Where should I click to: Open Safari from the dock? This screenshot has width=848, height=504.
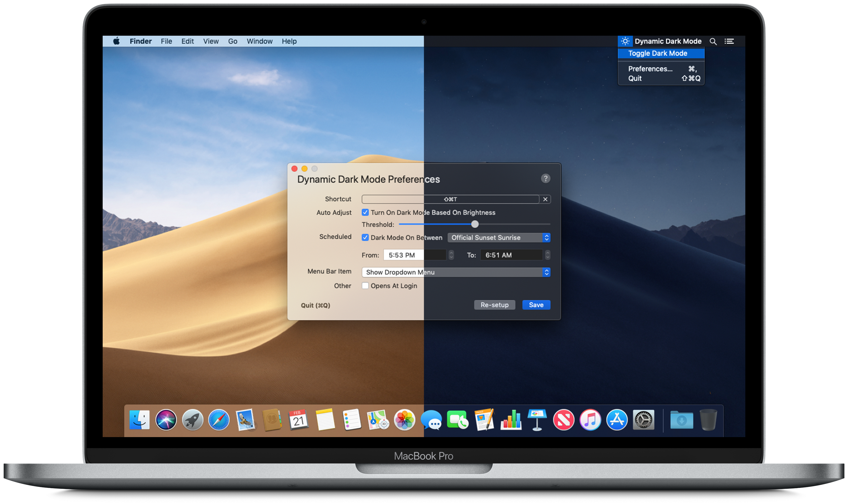click(219, 420)
